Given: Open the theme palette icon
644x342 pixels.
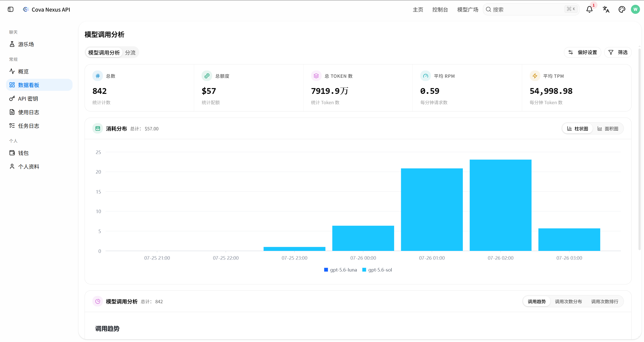Looking at the screenshot, I should coord(622,9).
